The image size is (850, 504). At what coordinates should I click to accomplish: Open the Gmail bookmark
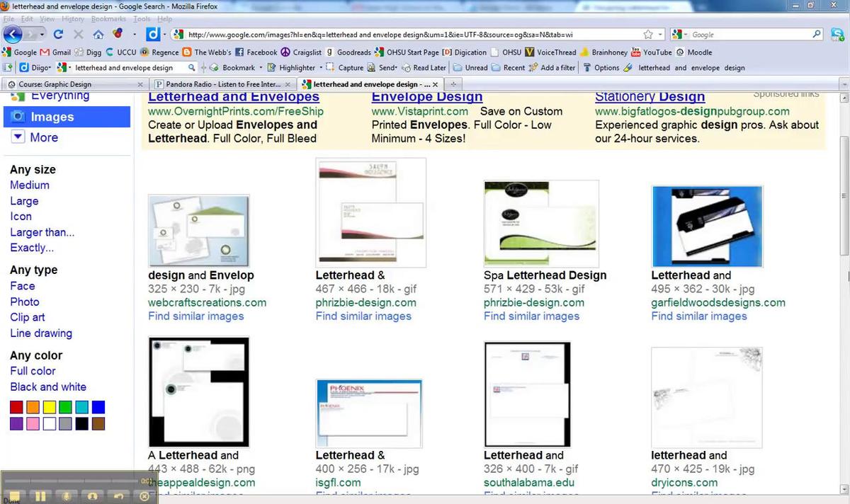[55, 52]
